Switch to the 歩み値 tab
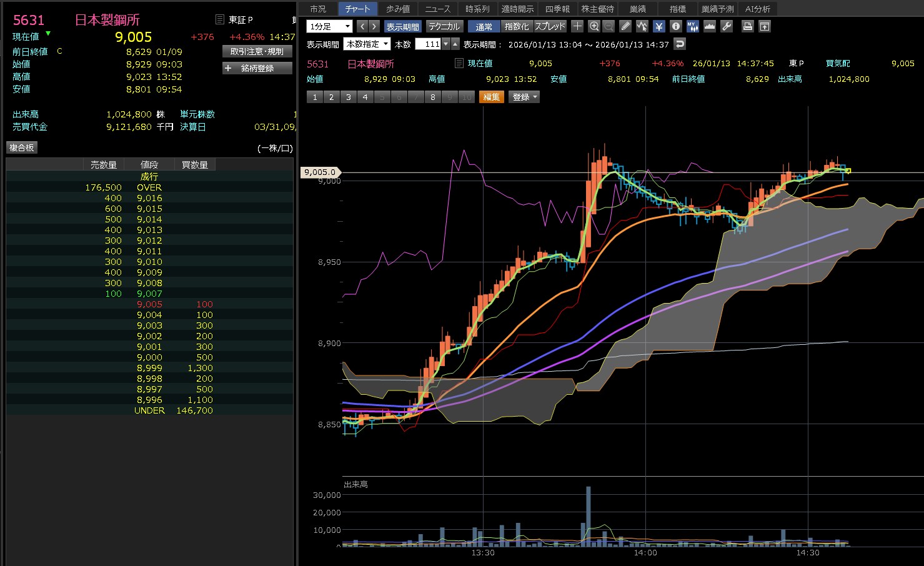 [x=398, y=9]
